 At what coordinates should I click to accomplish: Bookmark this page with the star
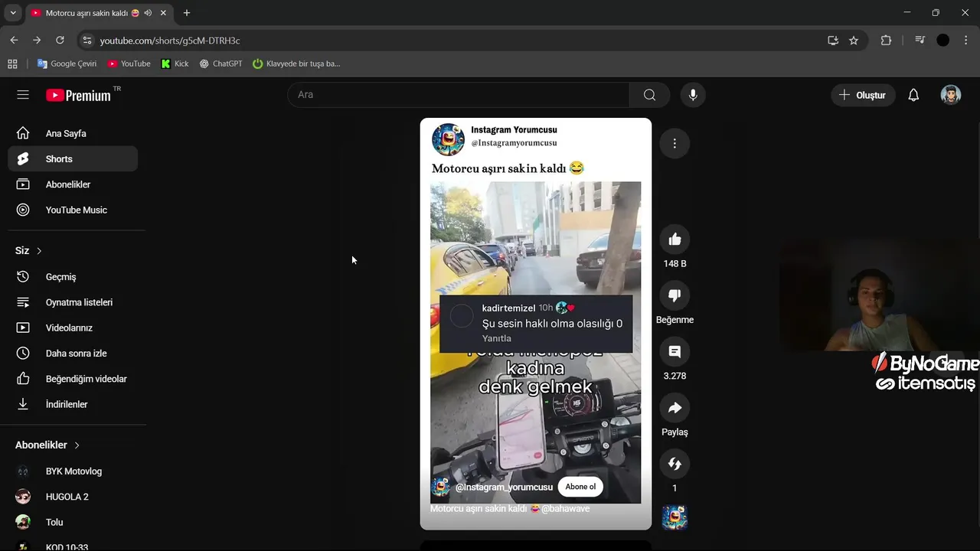(x=854, y=41)
